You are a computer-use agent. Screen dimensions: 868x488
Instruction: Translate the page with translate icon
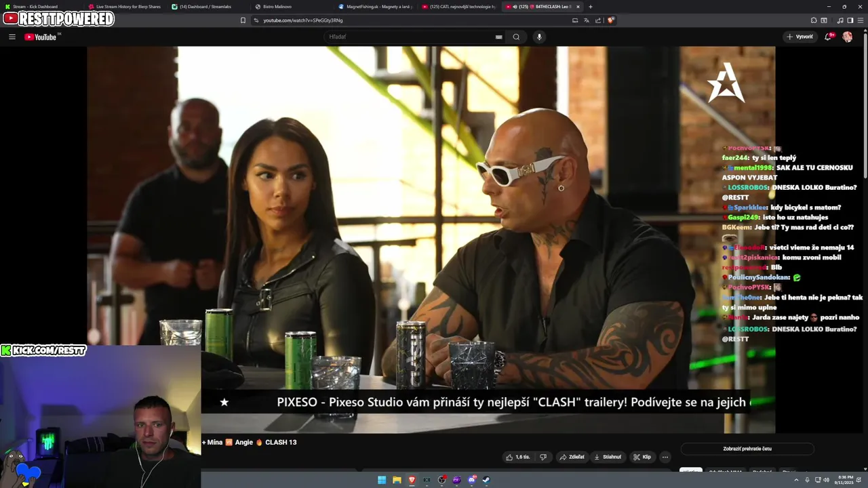point(587,20)
